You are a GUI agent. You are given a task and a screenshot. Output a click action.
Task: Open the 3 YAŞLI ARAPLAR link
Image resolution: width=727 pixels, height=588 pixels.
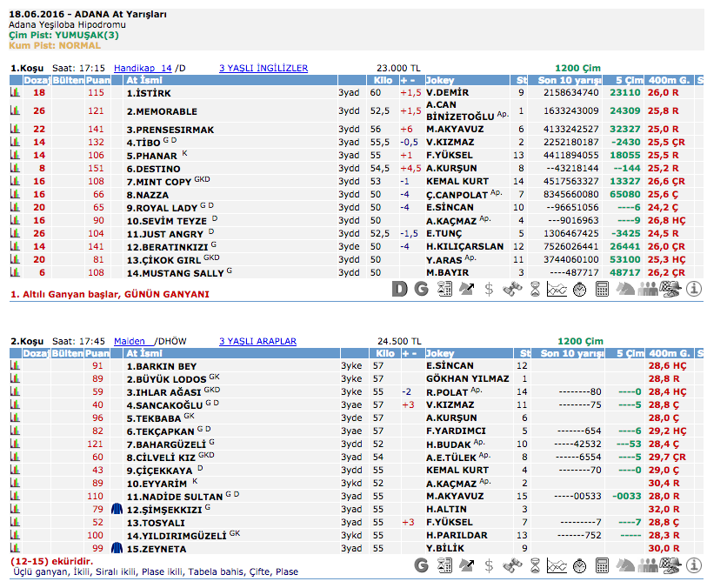point(257,342)
